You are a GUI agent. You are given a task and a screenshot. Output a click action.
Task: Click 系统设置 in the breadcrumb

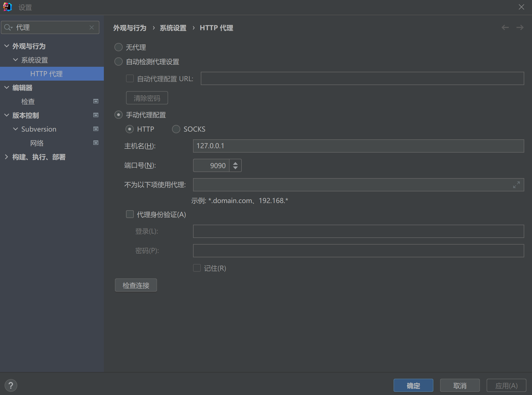click(x=173, y=28)
